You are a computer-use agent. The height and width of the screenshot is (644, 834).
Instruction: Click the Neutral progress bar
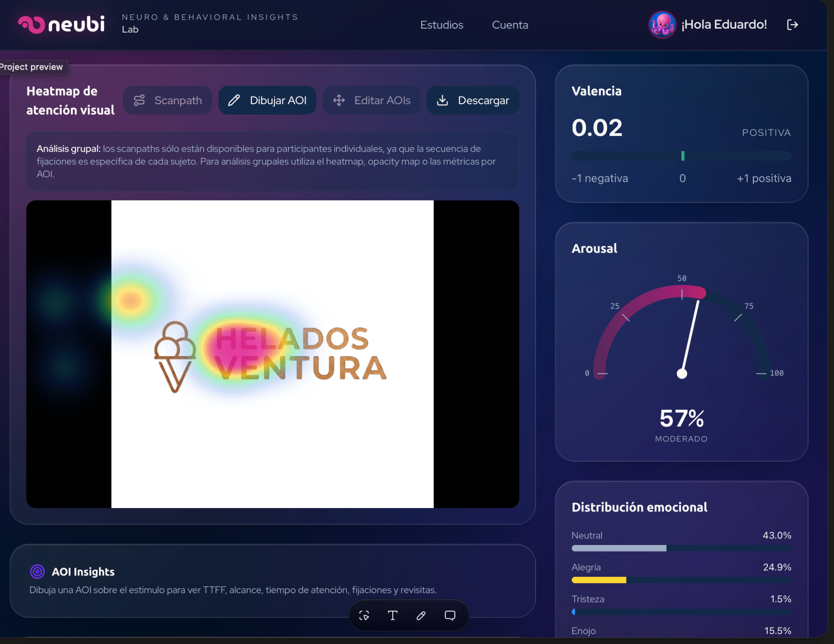coord(682,548)
